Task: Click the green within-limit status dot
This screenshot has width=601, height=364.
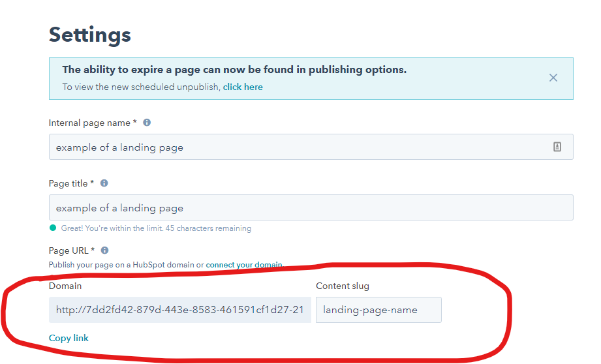Action: pos(53,228)
